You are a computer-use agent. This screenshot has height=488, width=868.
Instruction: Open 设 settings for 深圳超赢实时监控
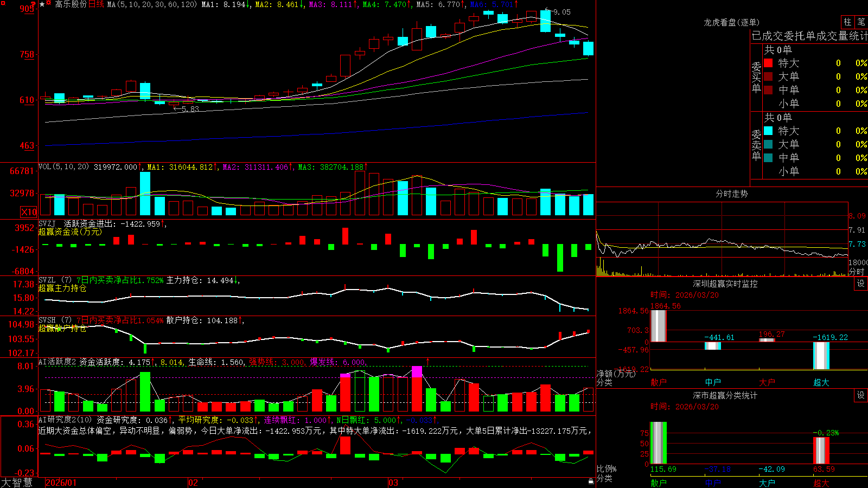pyautogui.click(x=861, y=284)
